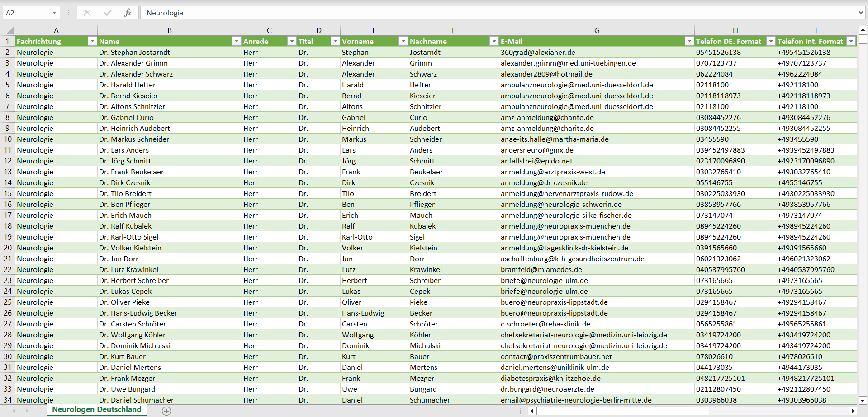Open the Telefon DE. Format filter dropdown
The height and width of the screenshot is (417, 868).
coord(770,41)
